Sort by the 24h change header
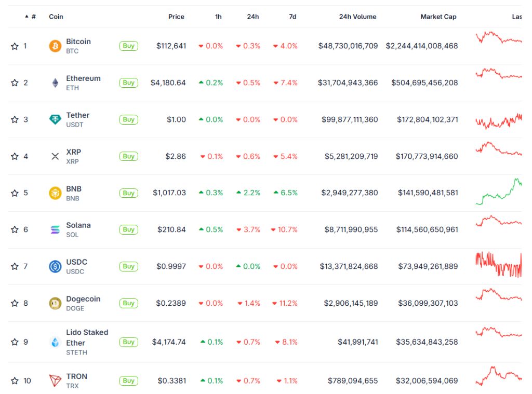532x394 pixels. tap(253, 17)
